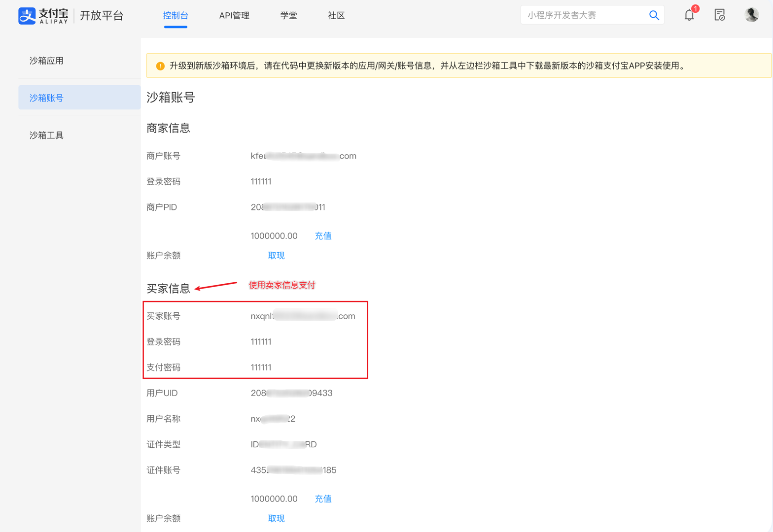This screenshot has height=532, width=773.
Task: Click the 商户账号 label
Action: tap(163, 156)
